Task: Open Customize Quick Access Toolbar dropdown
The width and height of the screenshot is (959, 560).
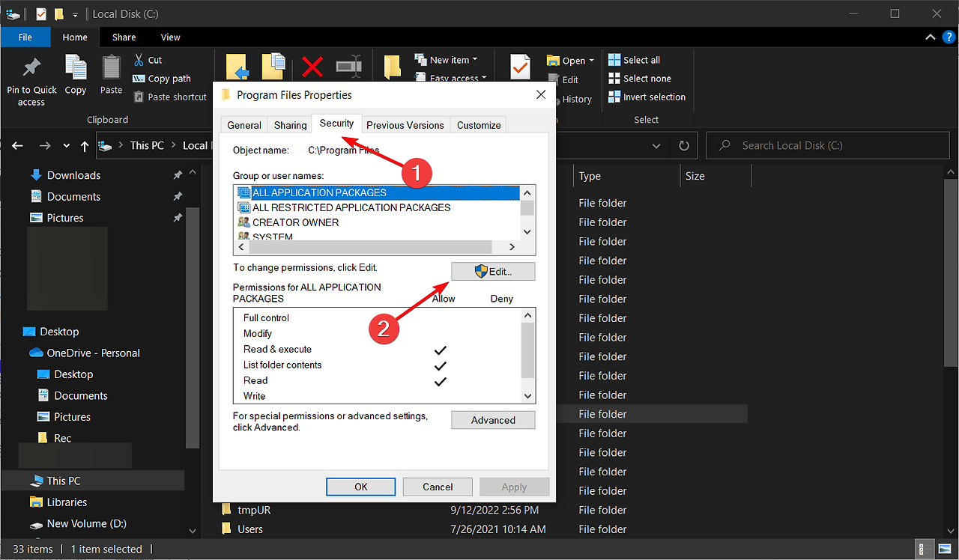Action: point(75,14)
